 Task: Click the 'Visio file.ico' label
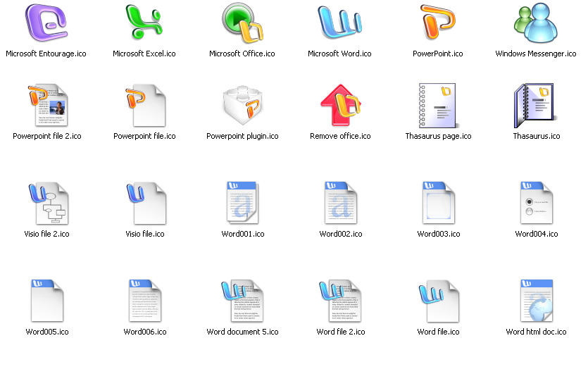click(145, 235)
